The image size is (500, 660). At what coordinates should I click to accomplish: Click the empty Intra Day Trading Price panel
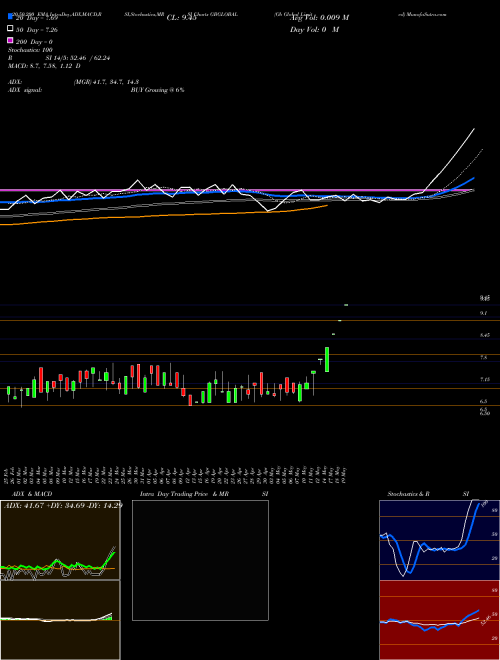[200, 560]
